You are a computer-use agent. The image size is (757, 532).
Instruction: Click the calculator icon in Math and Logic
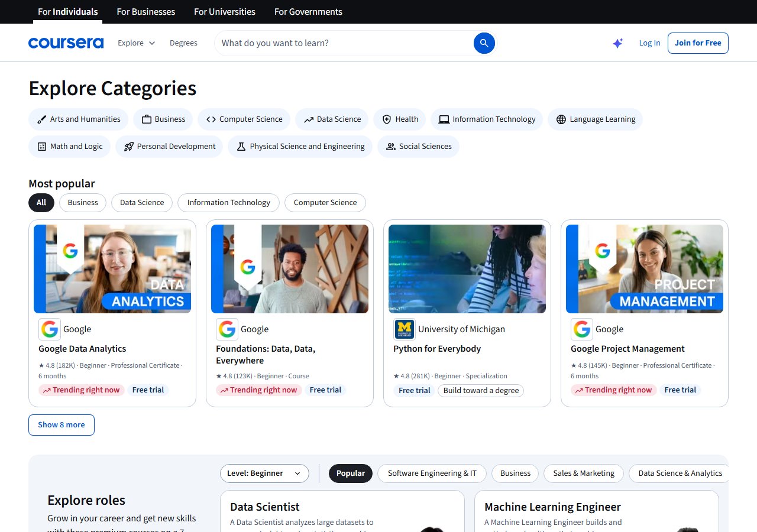41,147
